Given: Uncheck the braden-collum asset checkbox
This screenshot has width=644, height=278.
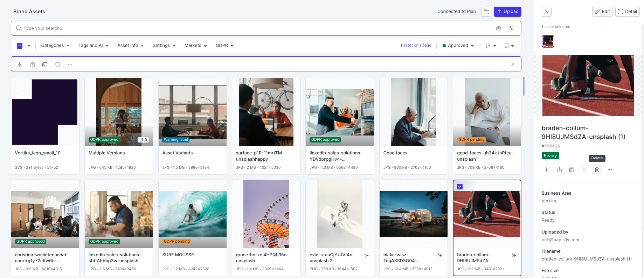Looking at the screenshot, I should pos(460,187).
